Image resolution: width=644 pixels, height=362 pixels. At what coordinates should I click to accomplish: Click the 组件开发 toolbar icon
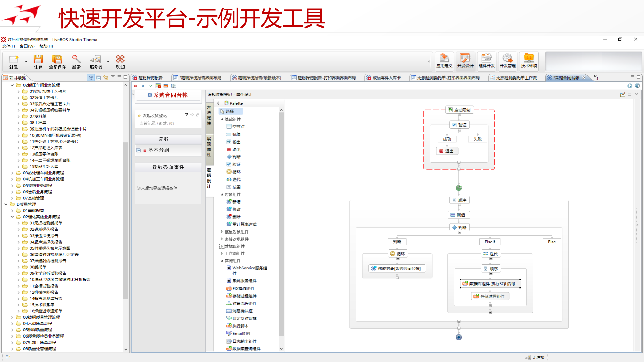pyautogui.click(x=487, y=61)
